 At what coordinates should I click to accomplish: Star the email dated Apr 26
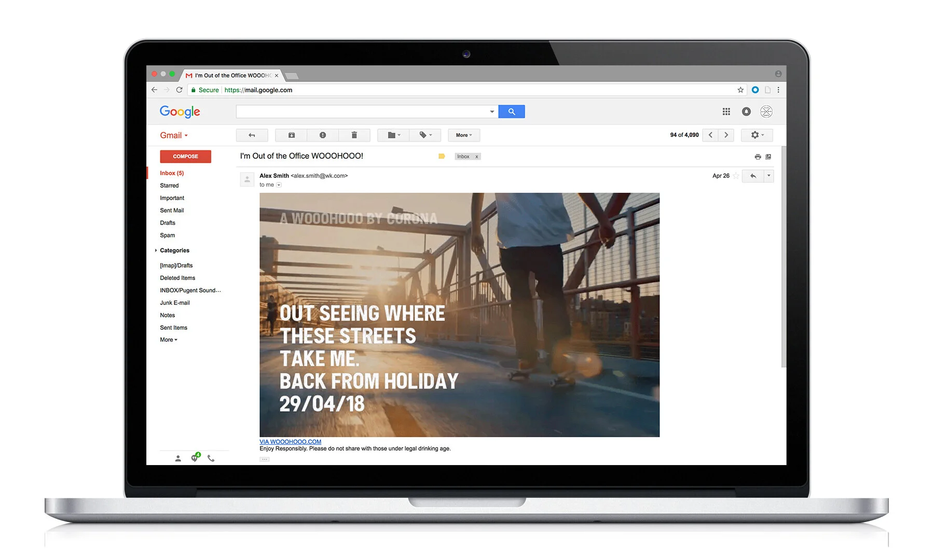click(x=736, y=176)
